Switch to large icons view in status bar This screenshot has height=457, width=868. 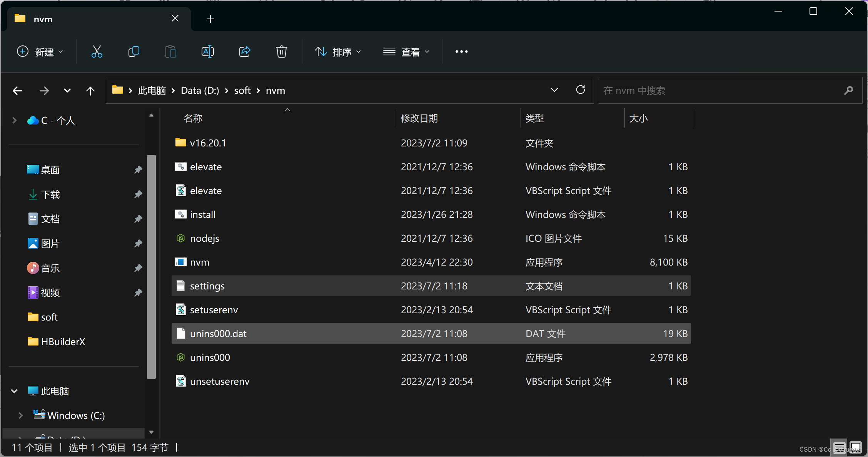[x=856, y=448]
